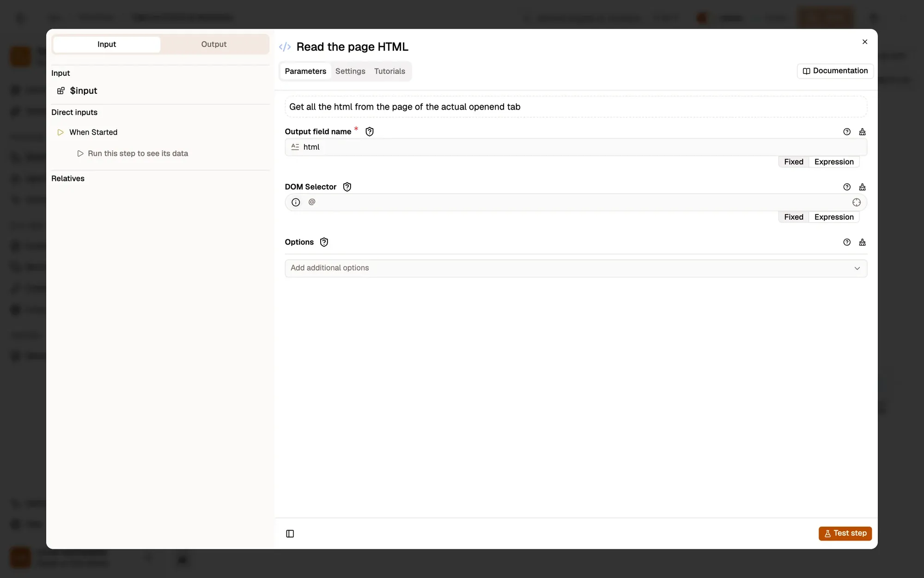Click the Relatives section label
Screen dimensions: 924x578
(68, 178)
